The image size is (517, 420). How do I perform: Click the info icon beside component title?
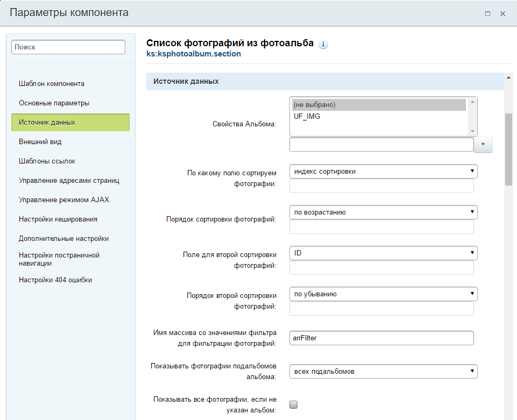coord(323,44)
